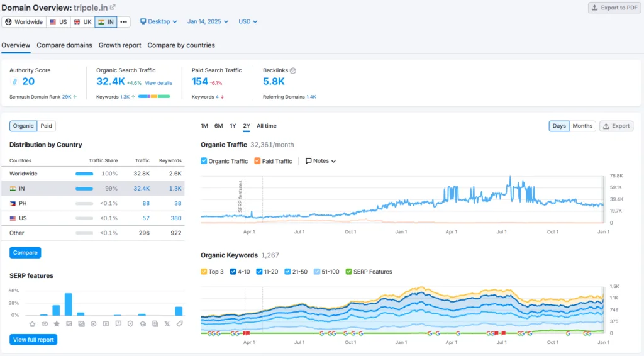Open the Referring Domains 1.4K link
The width and height of the screenshot is (644, 356).
(x=311, y=97)
